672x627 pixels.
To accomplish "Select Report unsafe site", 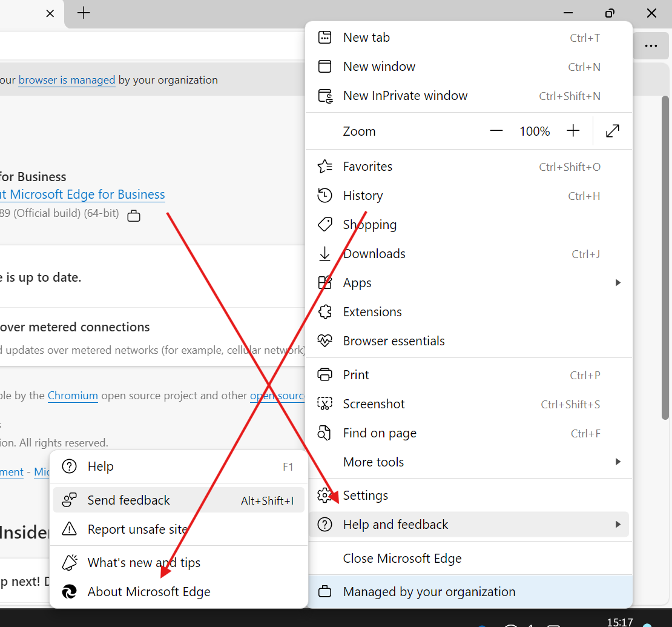I will [179, 529].
